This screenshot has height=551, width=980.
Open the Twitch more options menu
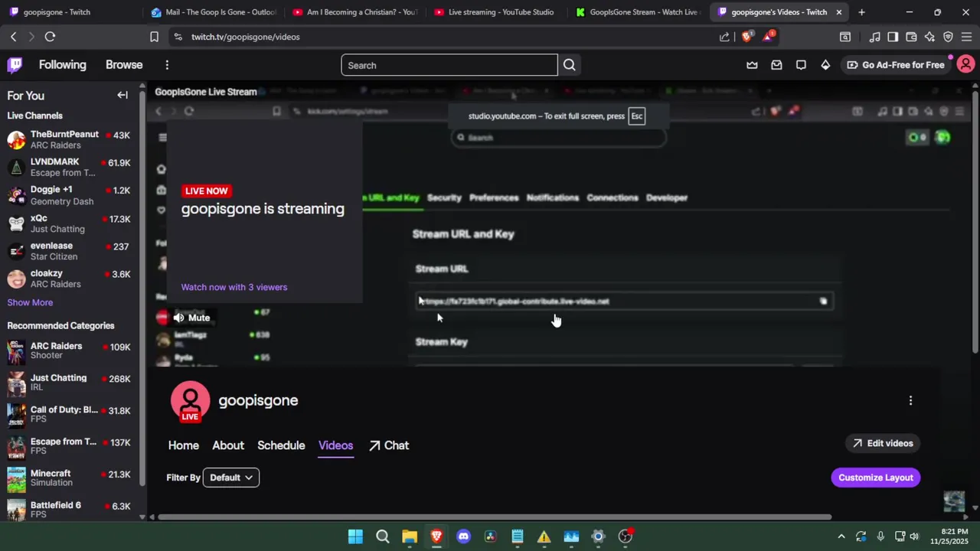(x=166, y=65)
